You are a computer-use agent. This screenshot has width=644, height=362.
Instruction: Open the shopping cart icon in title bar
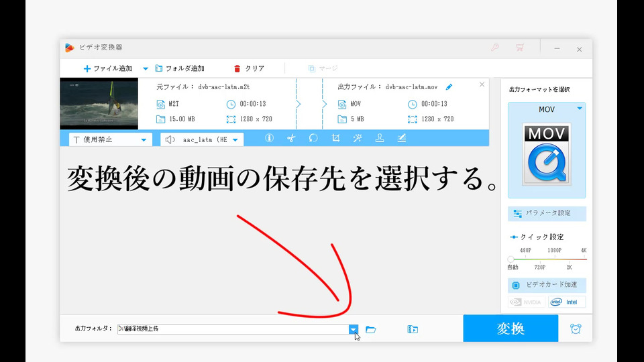(520, 48)
